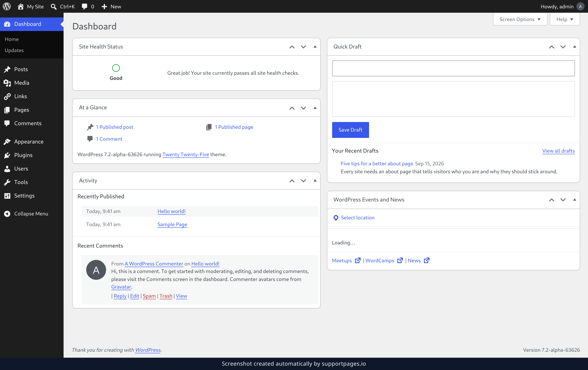Viewport: 588px width, 370px height.
Task: Open Media library in sidebar
Action: [x=32, y=83]
